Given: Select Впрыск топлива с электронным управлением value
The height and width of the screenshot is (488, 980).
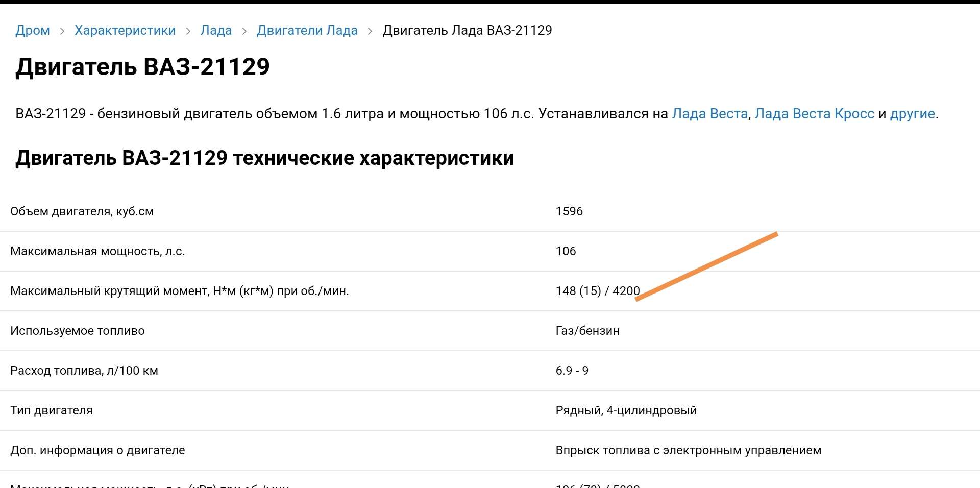Looking at the screenshot, I should 689,450.
